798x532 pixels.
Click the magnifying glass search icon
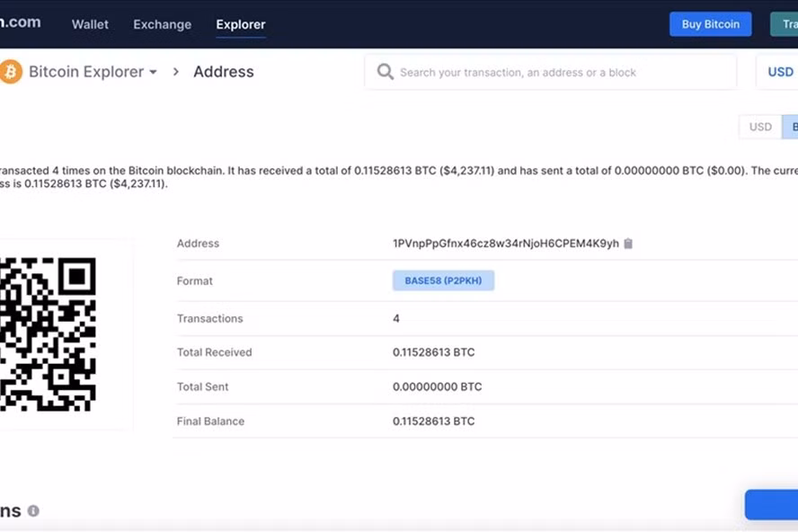[x=386, y=72]
